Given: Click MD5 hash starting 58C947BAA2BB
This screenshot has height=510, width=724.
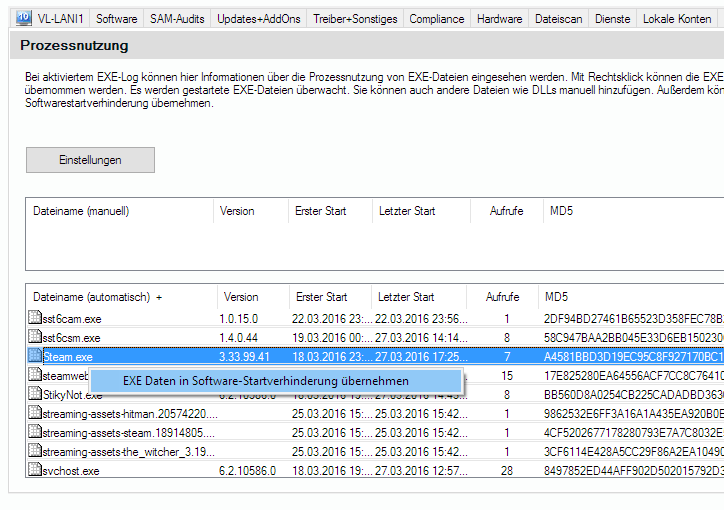Looking at the screenshot, I should tap(634, 338).
